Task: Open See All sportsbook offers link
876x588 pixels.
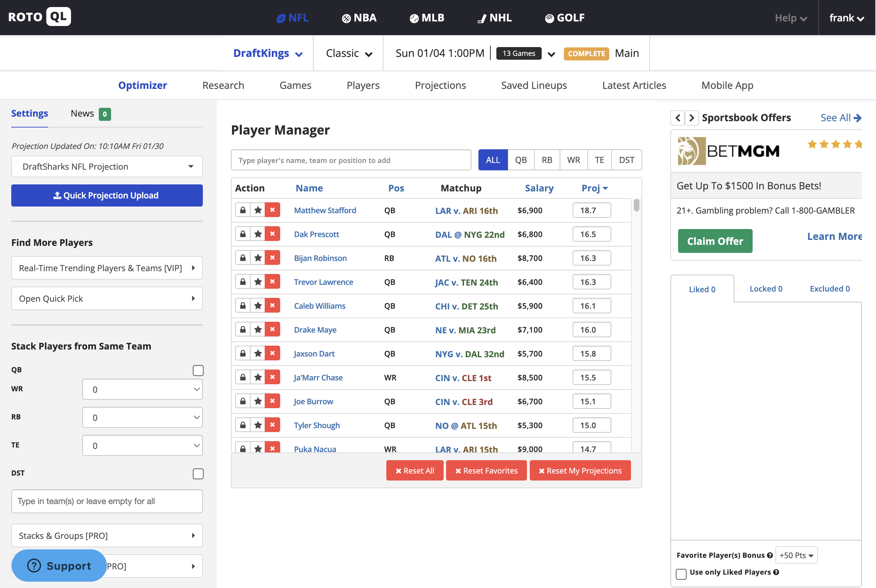Action: pyautogui.click(x=841, y=118)
